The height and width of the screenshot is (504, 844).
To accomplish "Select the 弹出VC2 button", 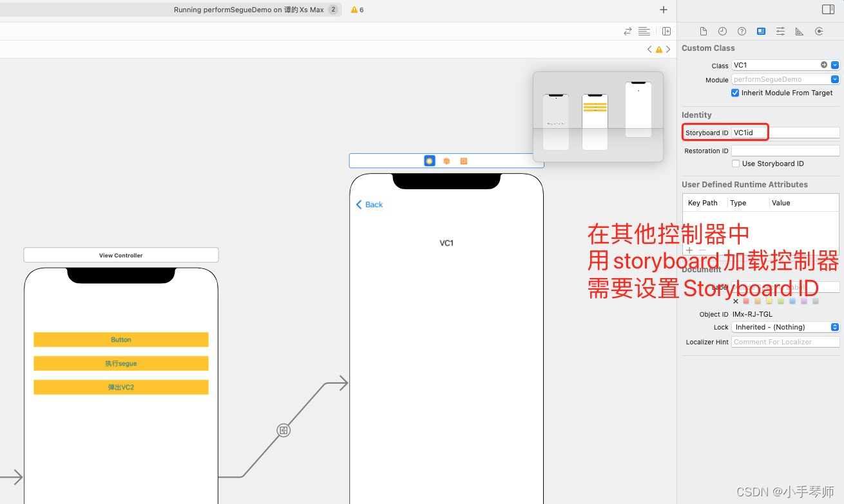I will [121, 387].
